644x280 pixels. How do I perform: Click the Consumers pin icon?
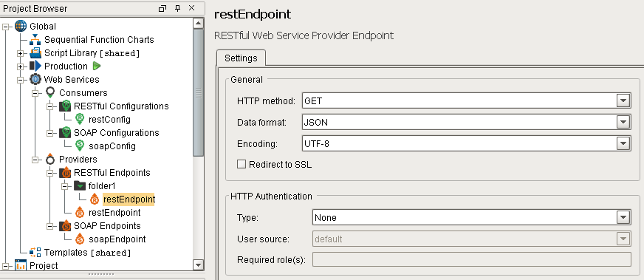coord(50,93)
